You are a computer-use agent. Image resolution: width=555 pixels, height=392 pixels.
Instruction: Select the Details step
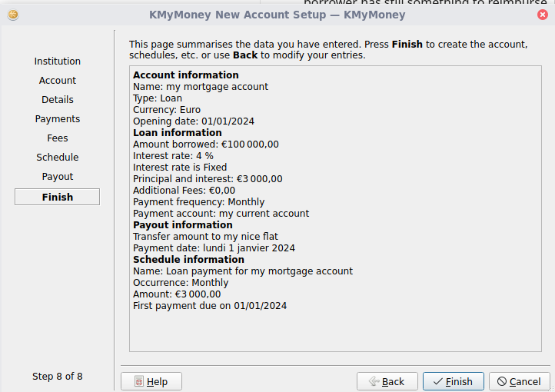(x=58, y=100)
